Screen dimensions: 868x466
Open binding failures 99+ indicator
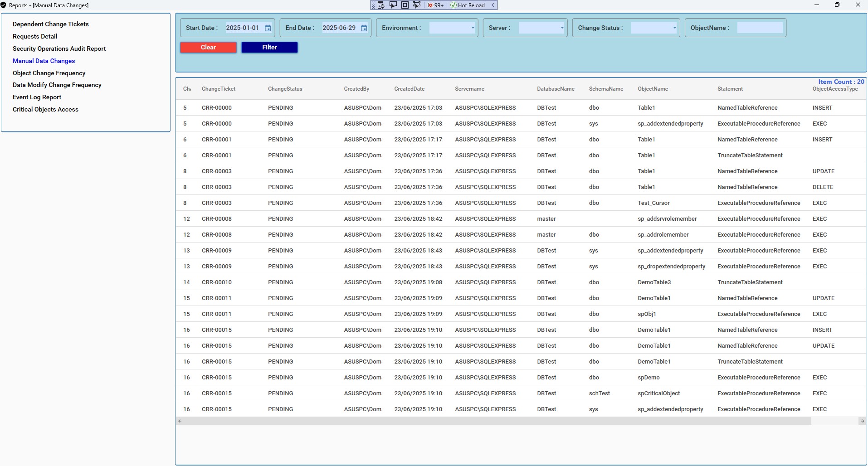436,5
